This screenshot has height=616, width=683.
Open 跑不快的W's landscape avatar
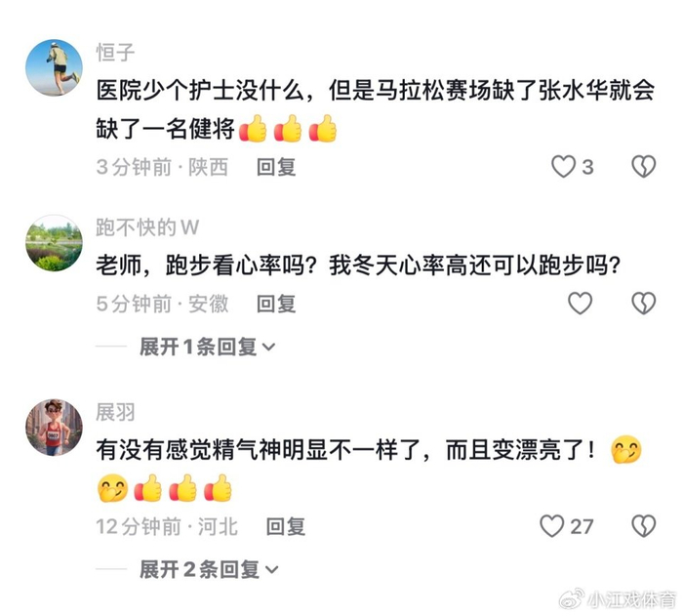(x=54, y=243)
